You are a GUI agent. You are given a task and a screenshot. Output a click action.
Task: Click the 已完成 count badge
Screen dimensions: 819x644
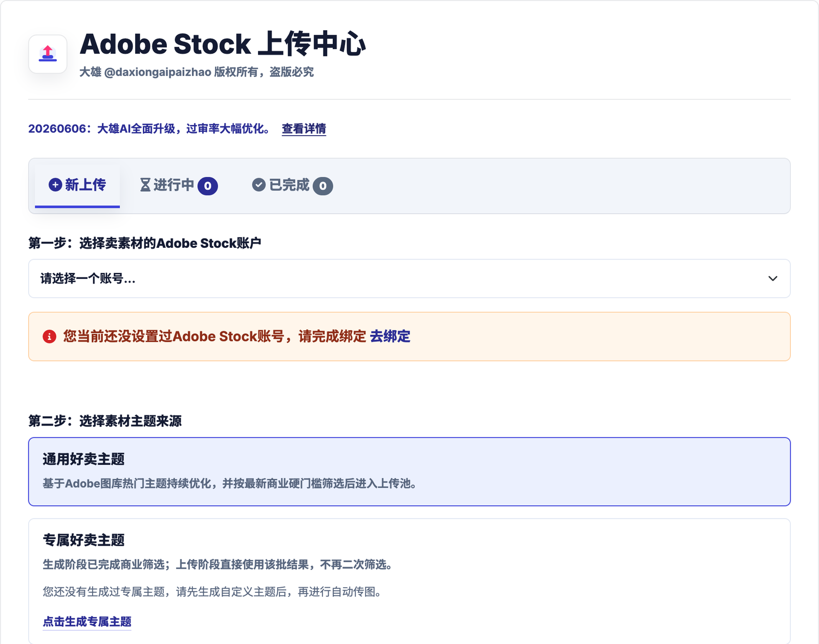click(323, 186)
